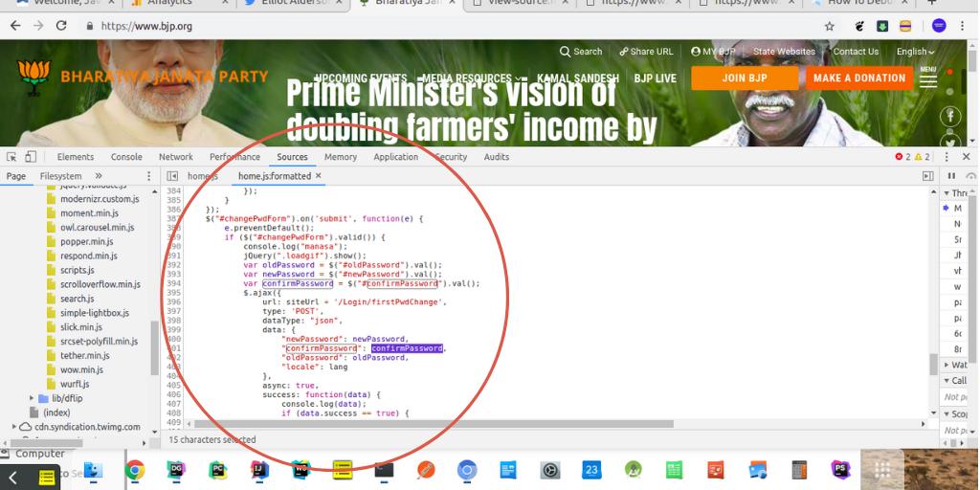The image size is (980, 490).
Task: Hide the debugger sidebar pane
Action: point(928,176)
